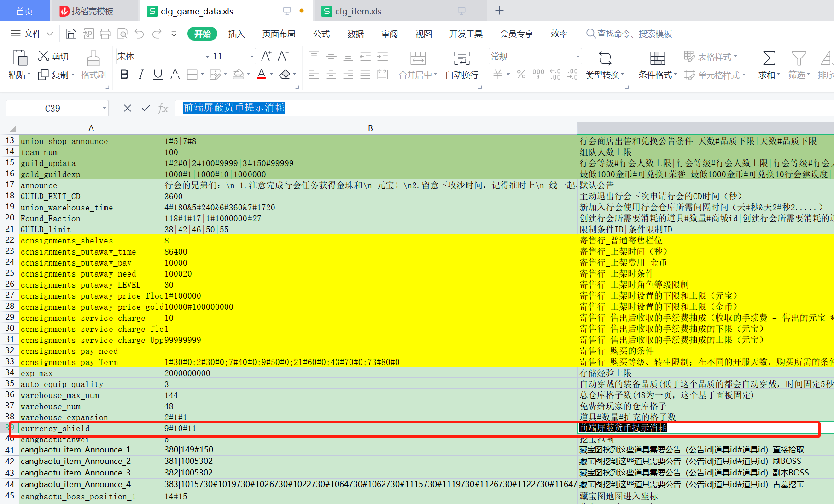Screen dimensions: 834x504
Task: Open the number format dropdown showing 常规
Action: 578,57
